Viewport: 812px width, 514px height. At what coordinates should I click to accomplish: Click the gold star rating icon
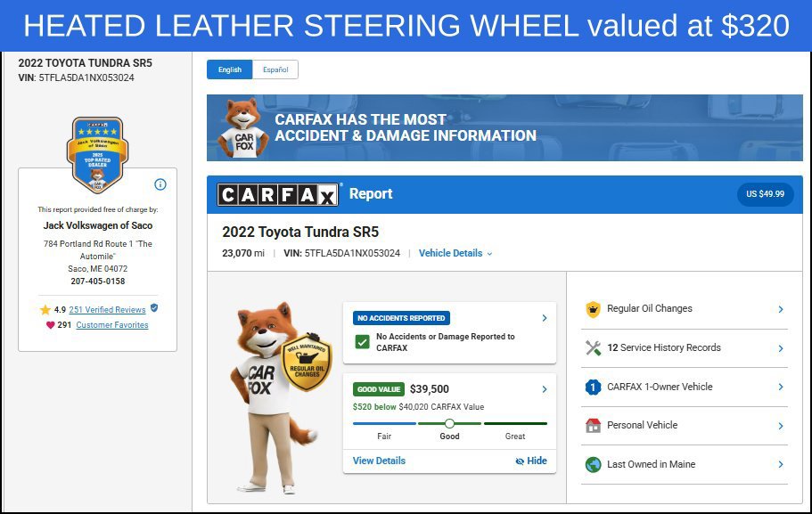[45, 309]
